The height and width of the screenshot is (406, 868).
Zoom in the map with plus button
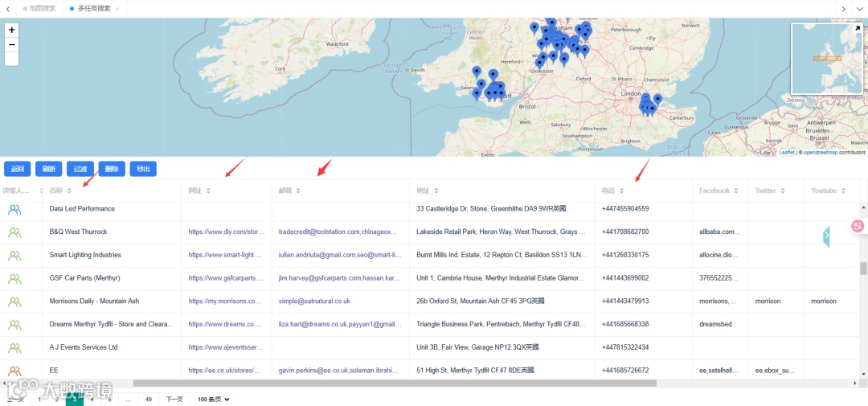[11, 30]
